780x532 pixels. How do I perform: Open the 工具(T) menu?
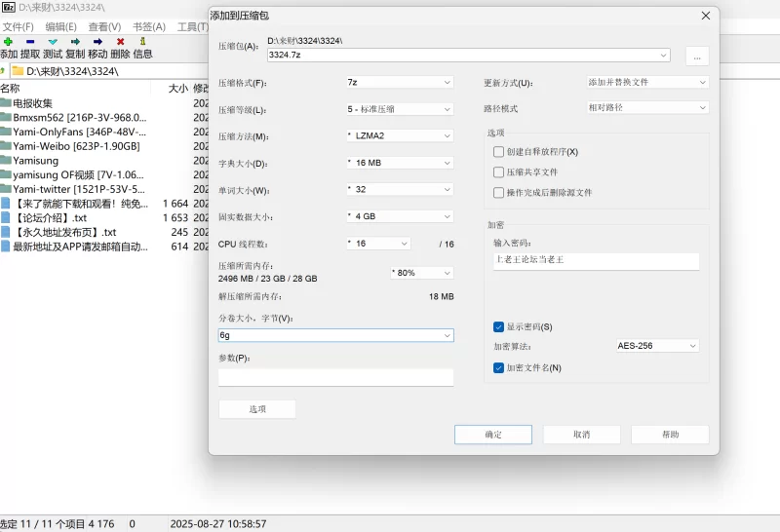[x=192, y=27]
